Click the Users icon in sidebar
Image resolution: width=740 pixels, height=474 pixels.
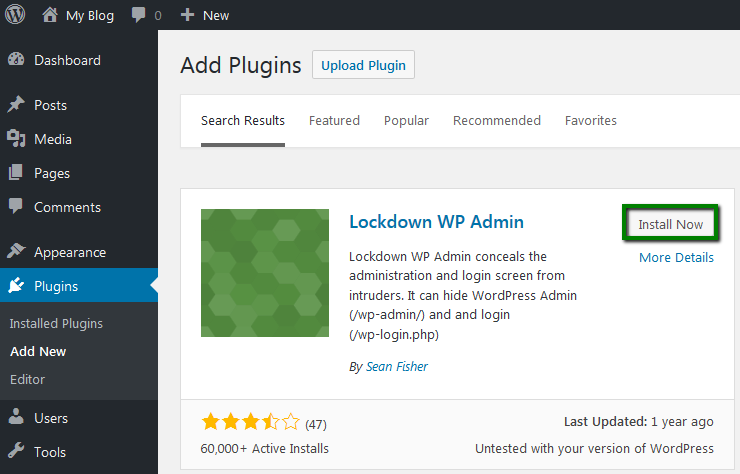16,418
